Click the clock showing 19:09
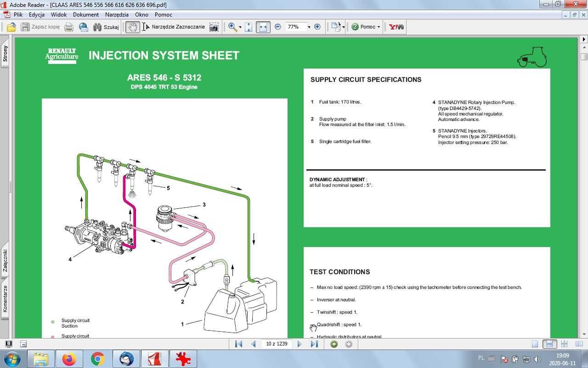588x368 pixels. [x=563, y=359]
